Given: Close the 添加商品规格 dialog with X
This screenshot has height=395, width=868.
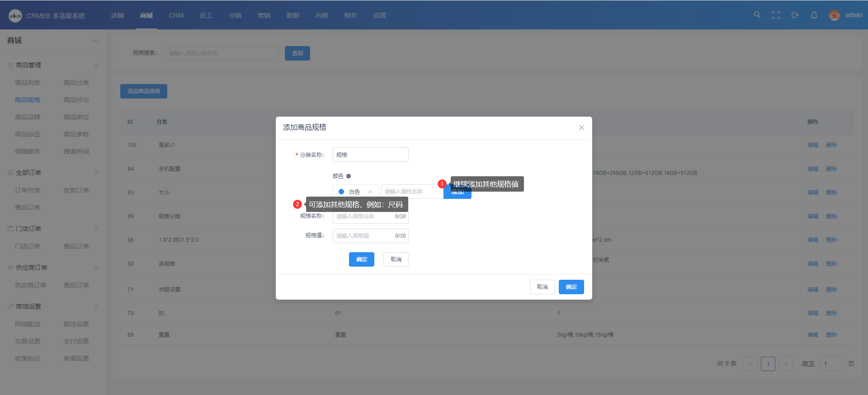Looking at the screenshot, I should (581, 128).
